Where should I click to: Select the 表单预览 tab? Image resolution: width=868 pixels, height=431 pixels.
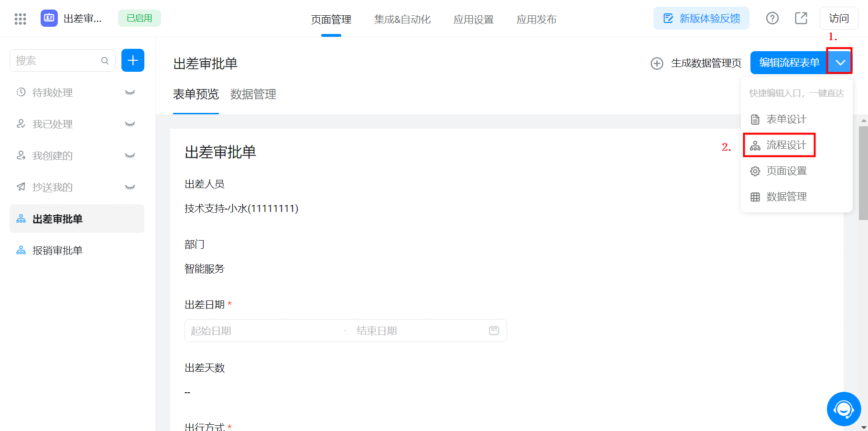coord(196,94)
